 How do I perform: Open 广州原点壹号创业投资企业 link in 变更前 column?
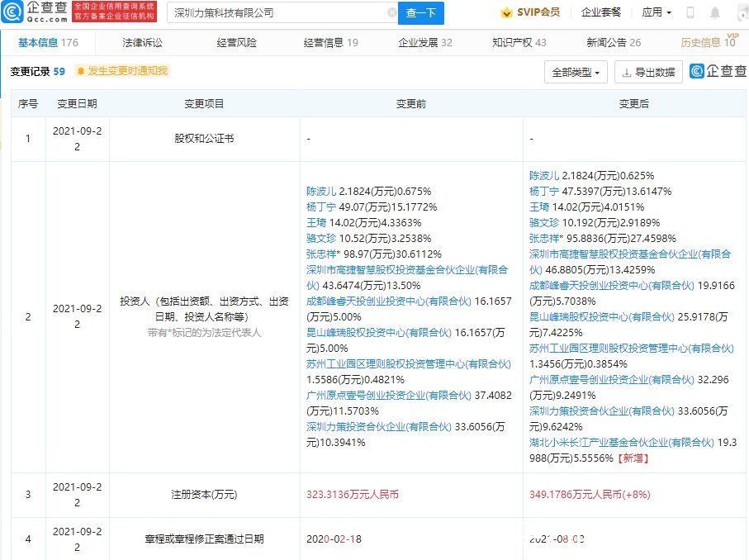tap(388, 396)
